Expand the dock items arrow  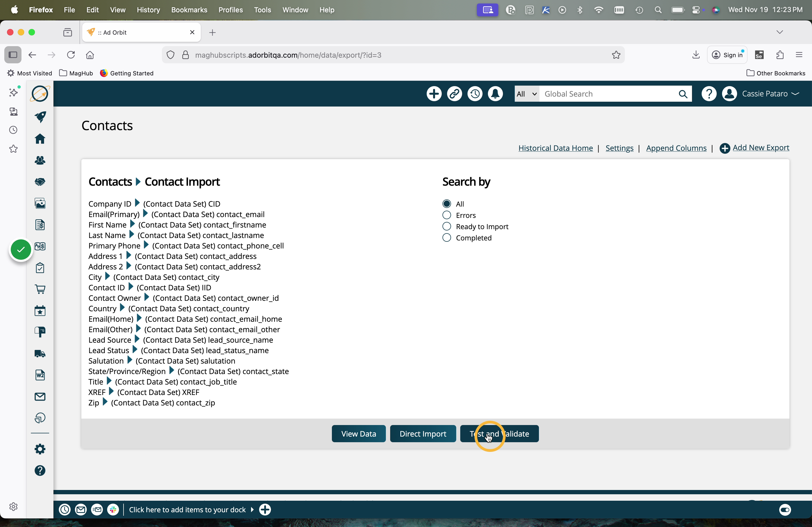(252, 509)
